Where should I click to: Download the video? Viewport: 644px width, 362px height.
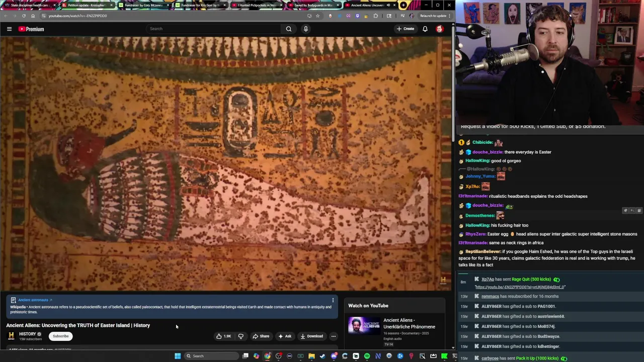point(311,336)
